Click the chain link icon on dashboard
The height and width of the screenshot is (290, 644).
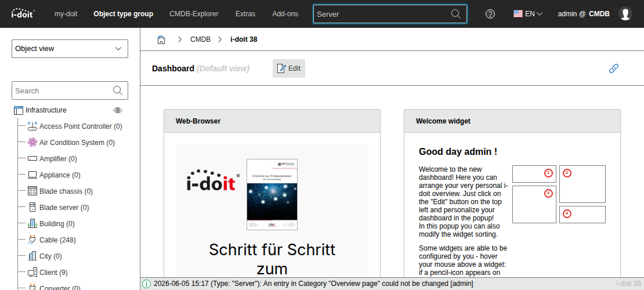pos(614,68)
